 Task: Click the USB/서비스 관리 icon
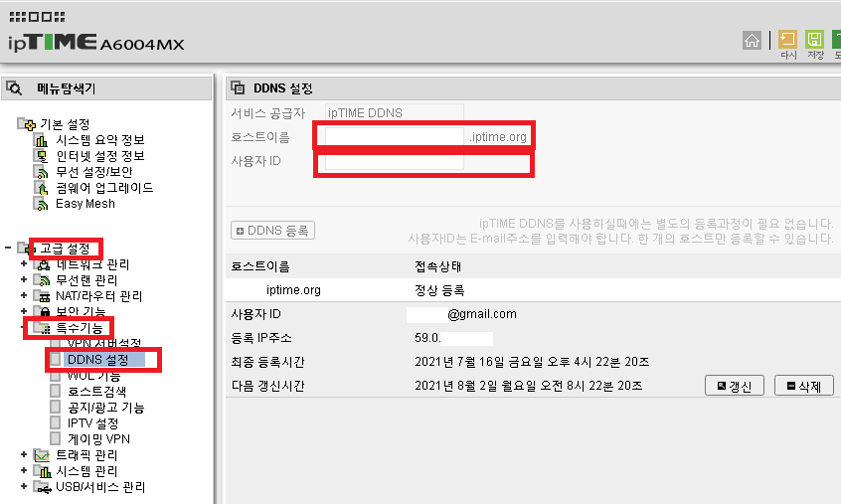coord(42,487)
